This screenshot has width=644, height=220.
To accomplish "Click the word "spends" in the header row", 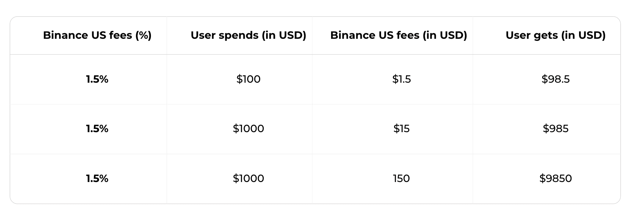I will tap(239, 35).
